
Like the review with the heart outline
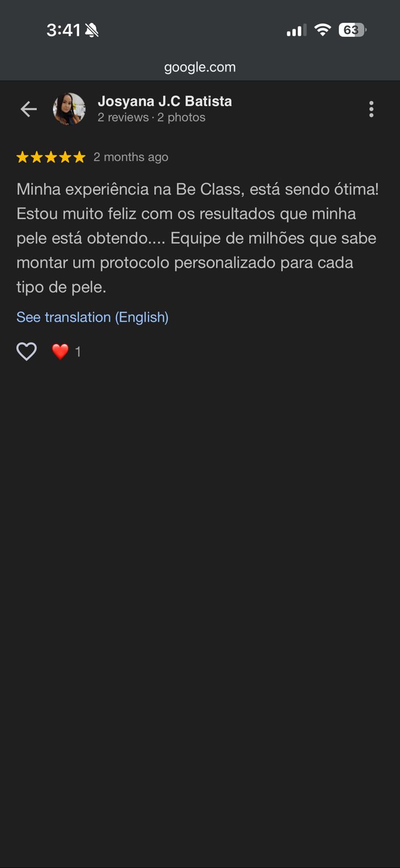[27, 352]
